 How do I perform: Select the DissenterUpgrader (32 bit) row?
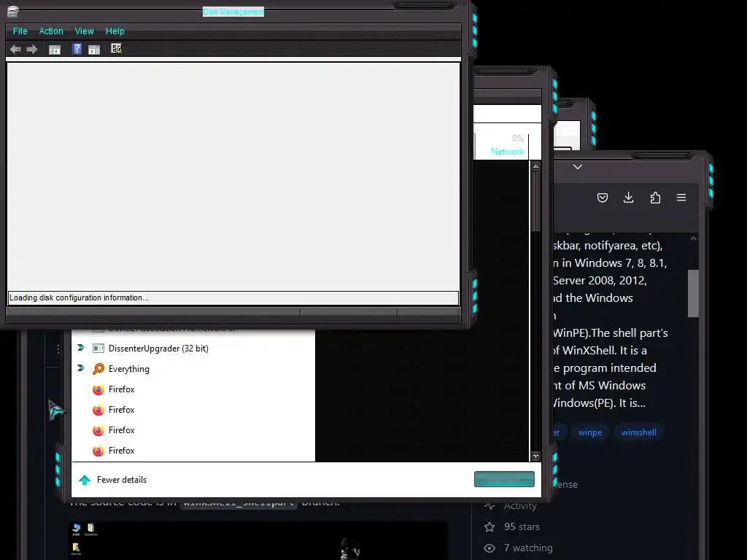tap(193, 348)
